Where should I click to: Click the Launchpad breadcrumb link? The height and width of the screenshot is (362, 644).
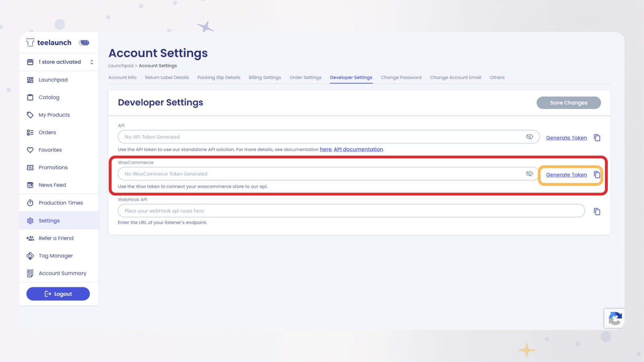[121, 66]
